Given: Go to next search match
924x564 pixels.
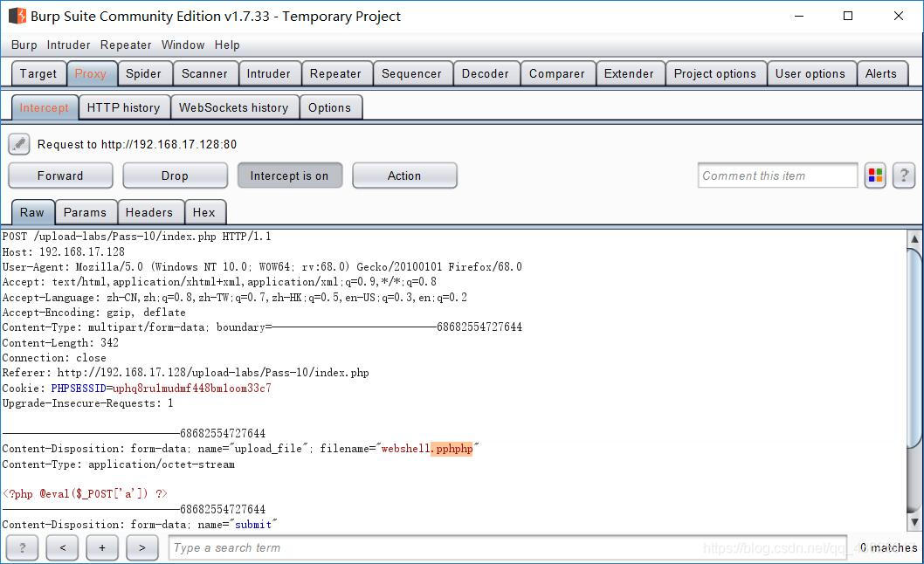Looking at the screenshot, I should point(142,547).
